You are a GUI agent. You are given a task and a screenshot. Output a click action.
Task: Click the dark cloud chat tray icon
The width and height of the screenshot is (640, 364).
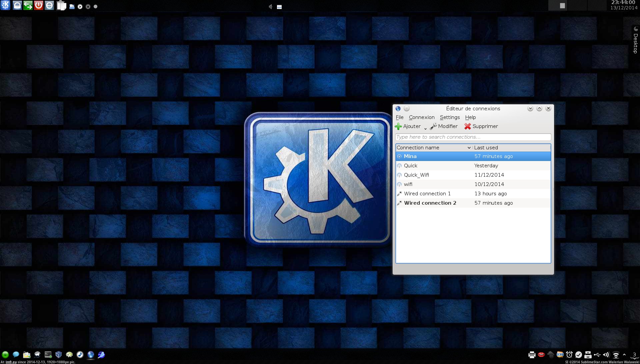click(551, 355)
